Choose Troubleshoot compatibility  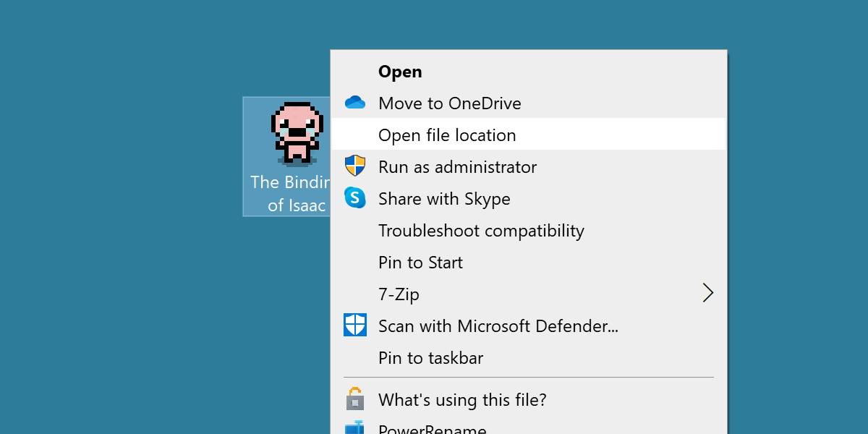click(x=529, y=230)
